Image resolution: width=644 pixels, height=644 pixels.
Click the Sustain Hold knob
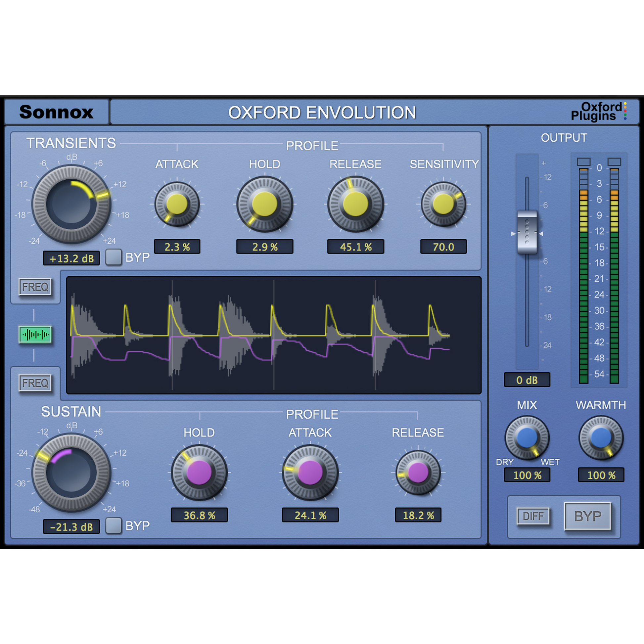(199, 472)
